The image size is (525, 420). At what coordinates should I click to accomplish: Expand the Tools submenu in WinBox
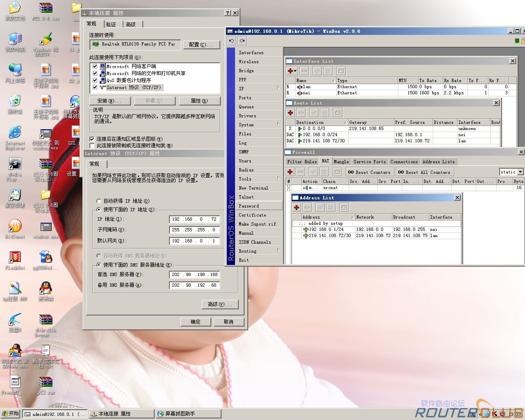258,179
